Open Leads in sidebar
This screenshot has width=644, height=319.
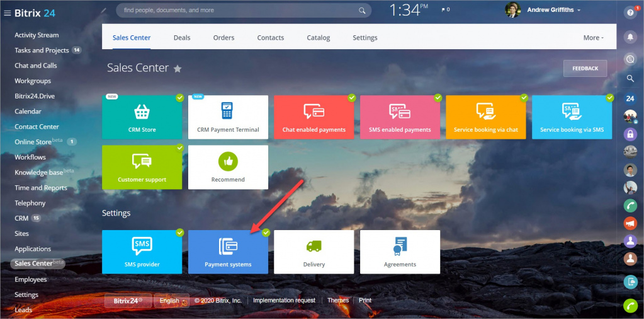pyautogui.click(x=23, y=310)
